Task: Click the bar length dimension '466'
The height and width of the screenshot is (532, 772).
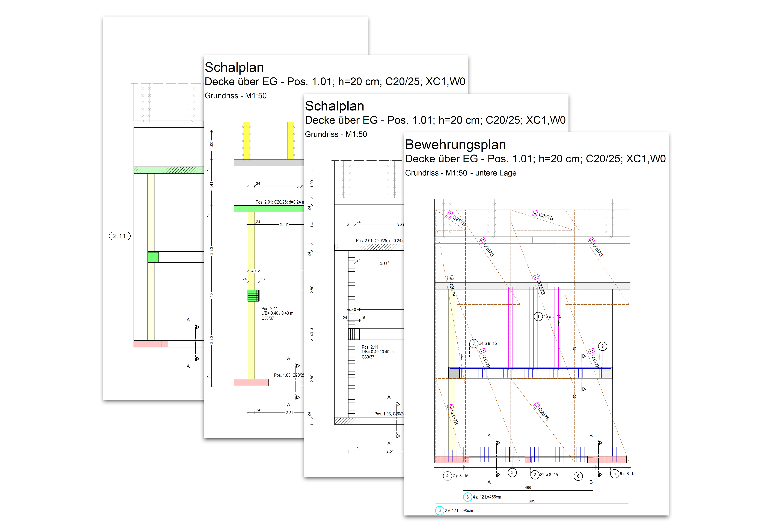Action: point(528,487)
